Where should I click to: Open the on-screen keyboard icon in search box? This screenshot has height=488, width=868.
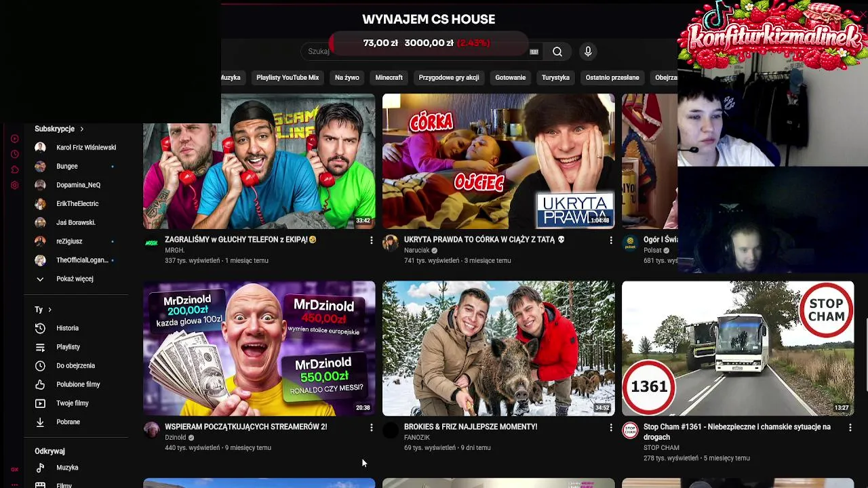[x=534, y=52]
